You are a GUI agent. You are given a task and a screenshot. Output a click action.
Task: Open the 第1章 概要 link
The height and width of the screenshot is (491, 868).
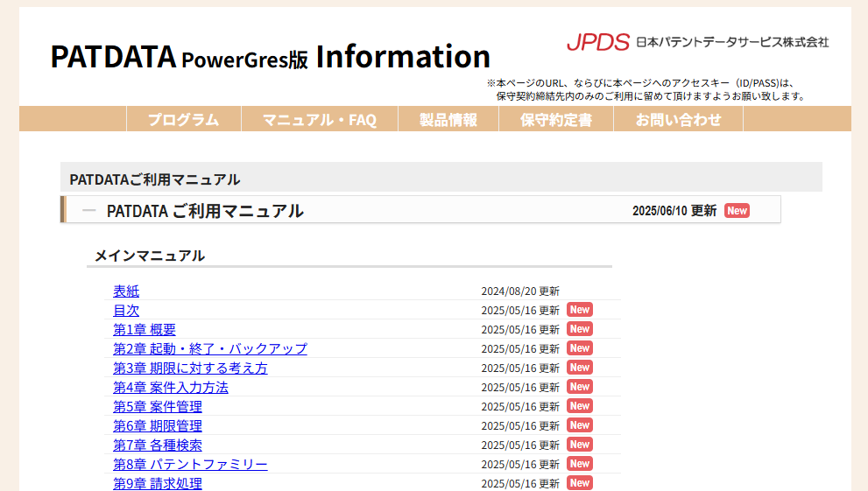coord(145,330)
